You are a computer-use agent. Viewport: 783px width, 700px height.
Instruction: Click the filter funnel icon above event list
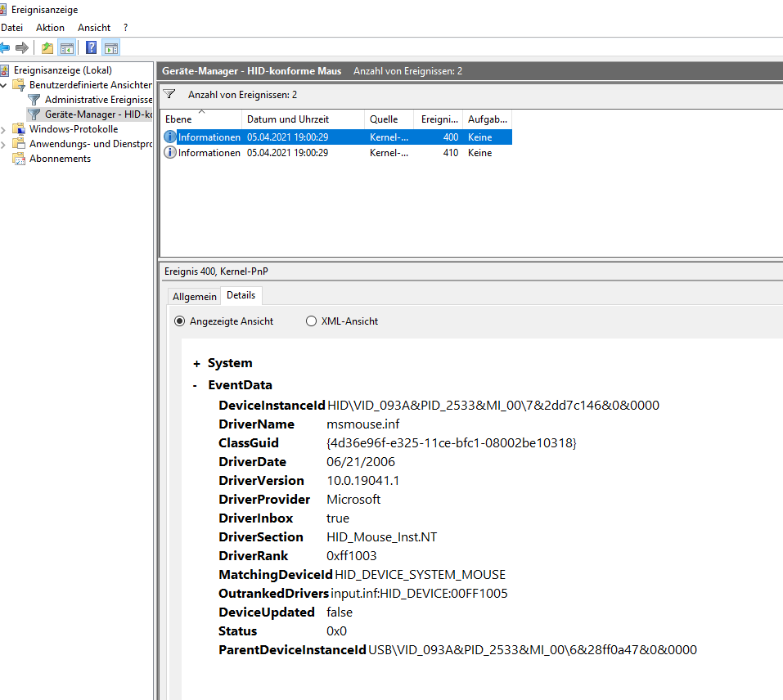pos(169,94)
